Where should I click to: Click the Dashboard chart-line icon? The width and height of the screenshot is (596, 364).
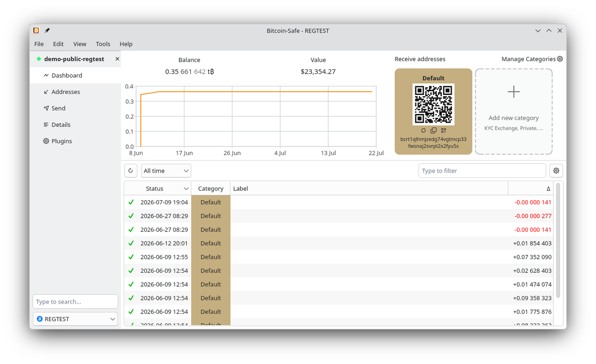click(x=46, y=75)
